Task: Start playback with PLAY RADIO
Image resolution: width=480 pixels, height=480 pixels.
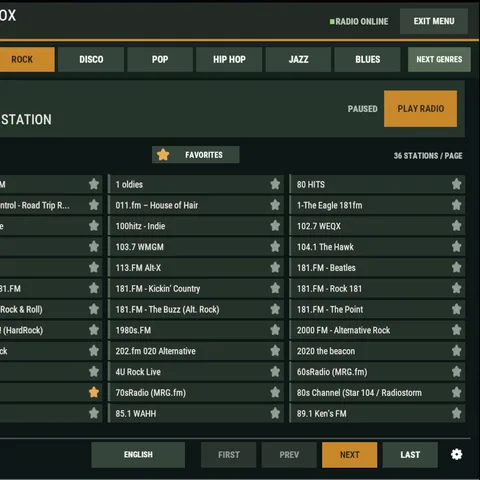Action: click(420, 109)
